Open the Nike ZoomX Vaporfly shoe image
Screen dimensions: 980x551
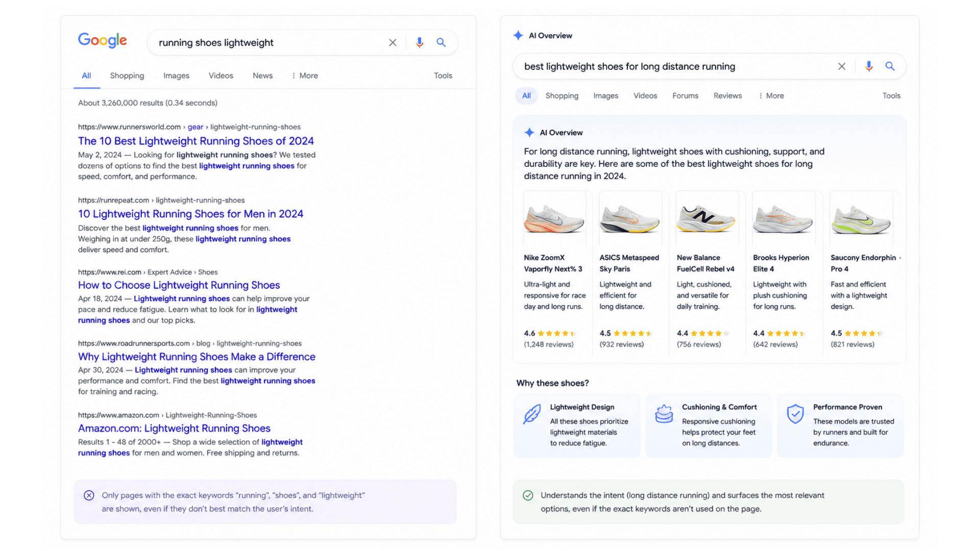[x=554, y=219]
